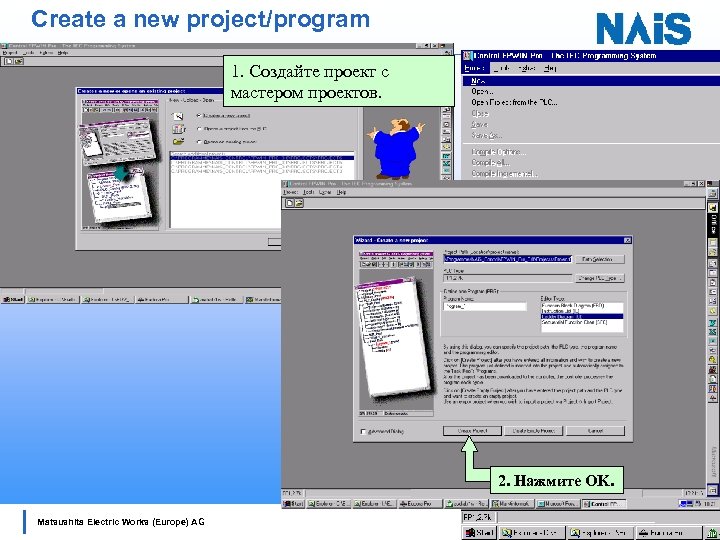Viewport: 720px width, 540px height.
Task: Select Ladder Diagram (LD) editor type
Action: (581, 316)
